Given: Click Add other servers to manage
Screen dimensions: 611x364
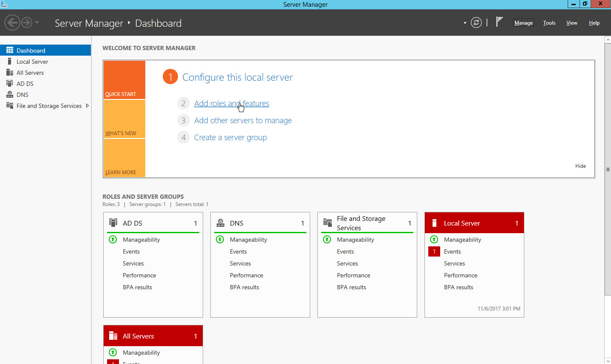Looking at the screenshot, I should click(243, 121).
